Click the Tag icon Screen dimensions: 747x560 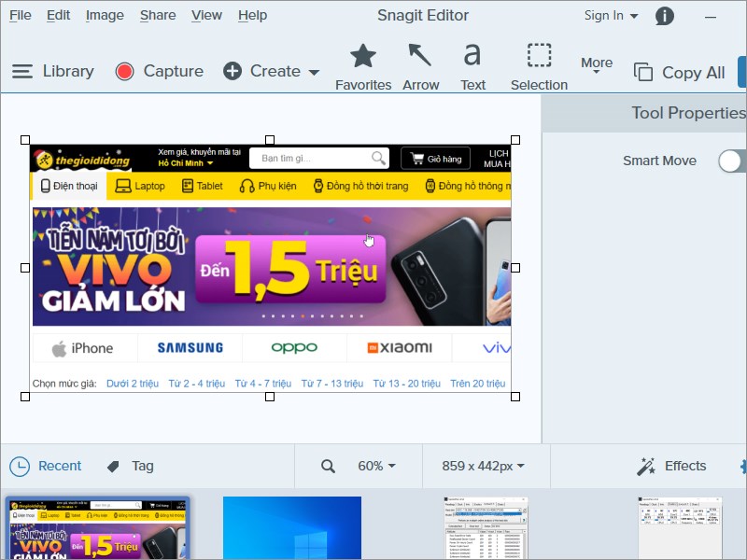pos(113,466)
